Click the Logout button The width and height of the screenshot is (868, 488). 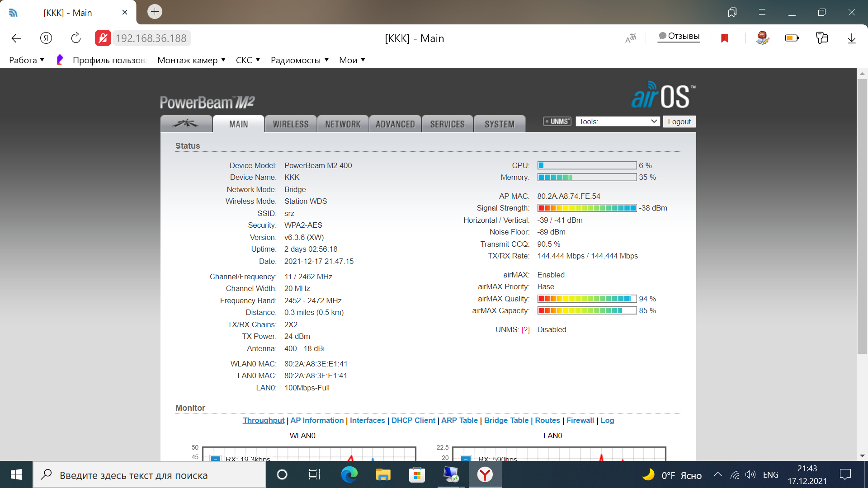[x=679, y=122]
